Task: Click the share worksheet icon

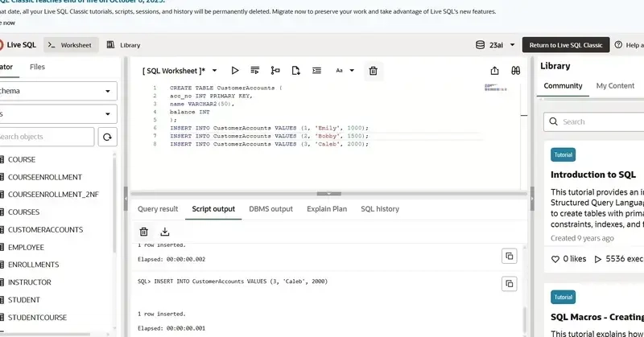Action: pyautogui.click(x=493, y=71)
